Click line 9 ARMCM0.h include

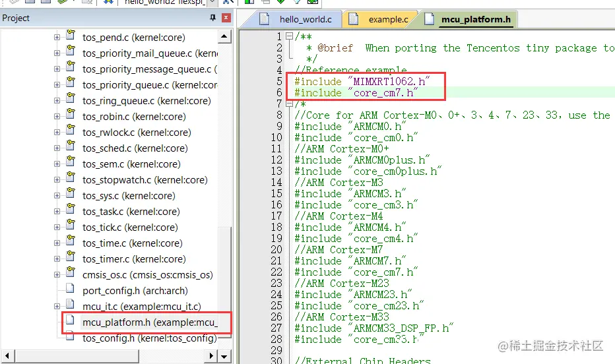click(350, 127)
